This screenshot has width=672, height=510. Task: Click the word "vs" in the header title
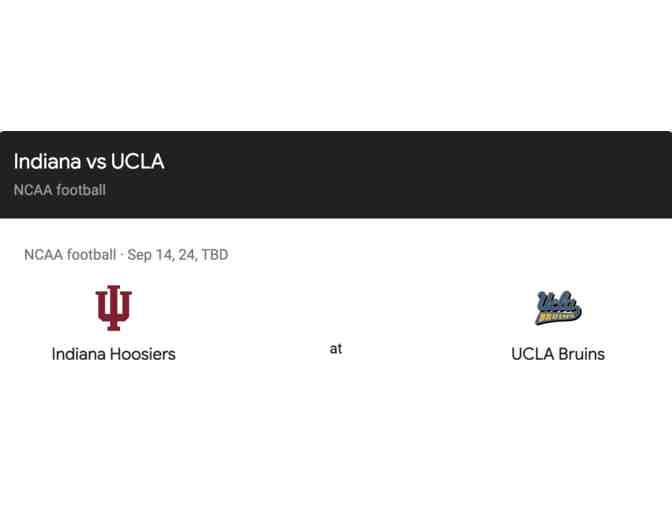tap(96, 162)
